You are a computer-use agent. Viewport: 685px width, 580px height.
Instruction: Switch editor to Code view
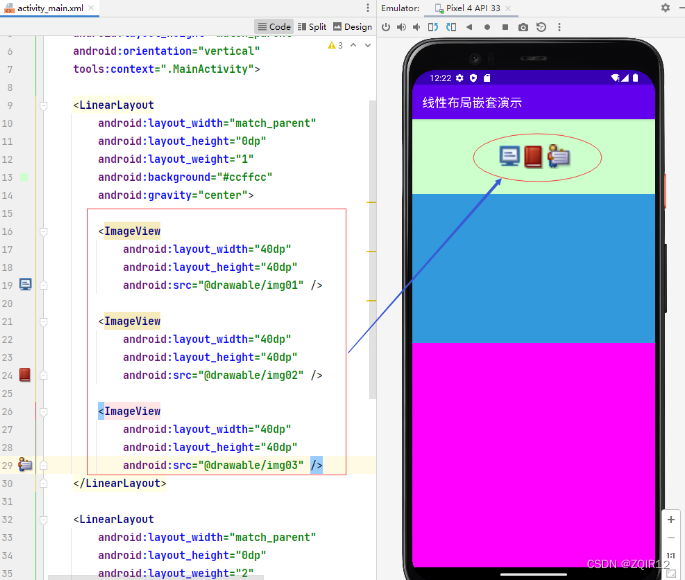[274, 27]
